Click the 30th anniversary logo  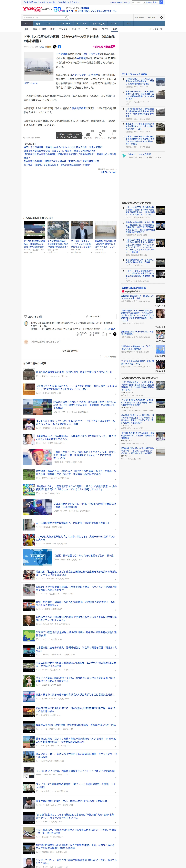click(x=59, y=9)
